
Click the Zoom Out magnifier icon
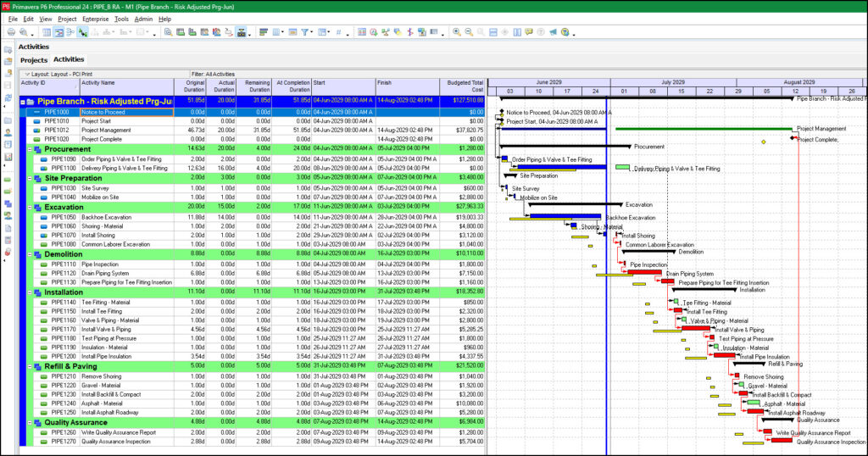click(x=469, y=32)
